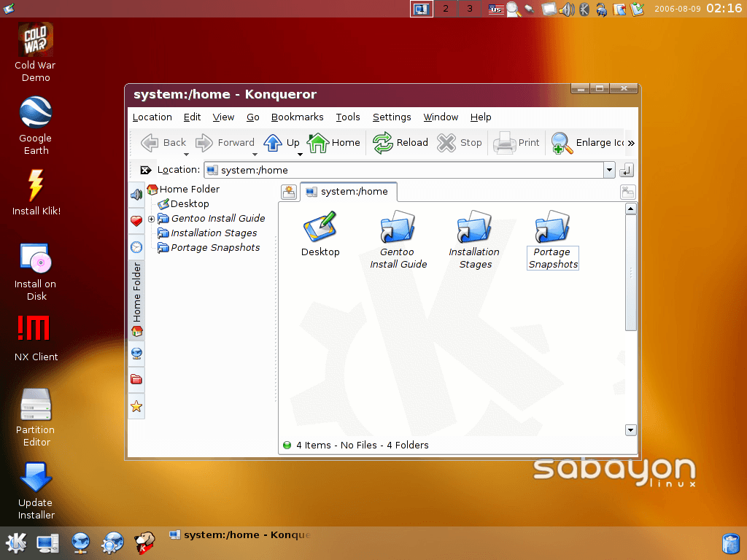Click the Go button beside the location field
Screen dimensions: 747x560
point(627,170)
